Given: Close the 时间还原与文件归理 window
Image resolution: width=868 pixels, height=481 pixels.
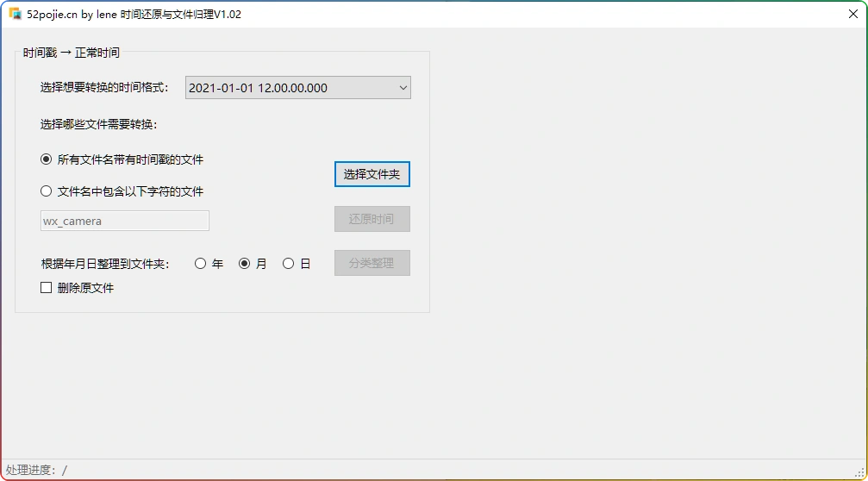Looking at the screenshot, I should tap(853, 14).
